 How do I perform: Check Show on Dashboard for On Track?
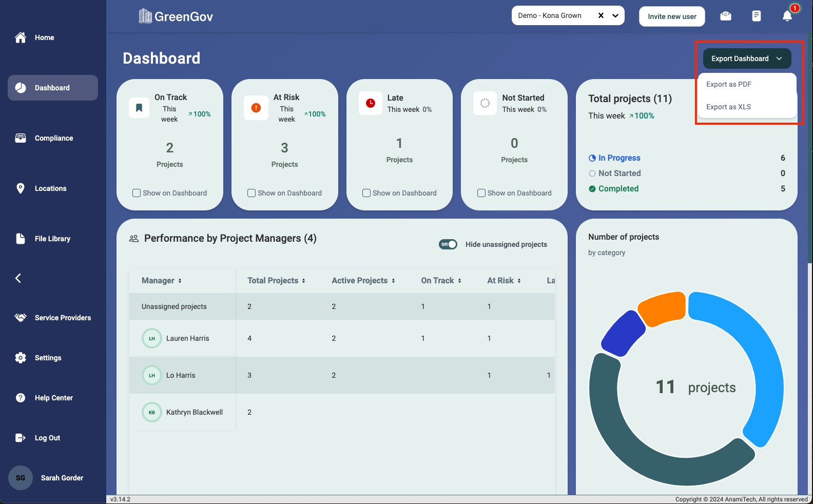coord(137,193)
